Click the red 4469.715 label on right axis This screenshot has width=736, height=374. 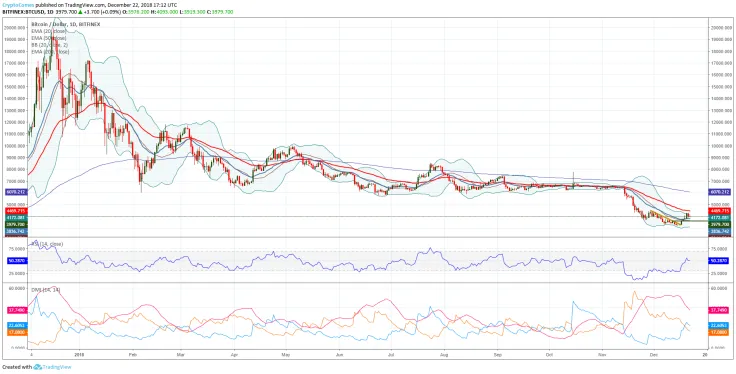[x=720, y=211]
